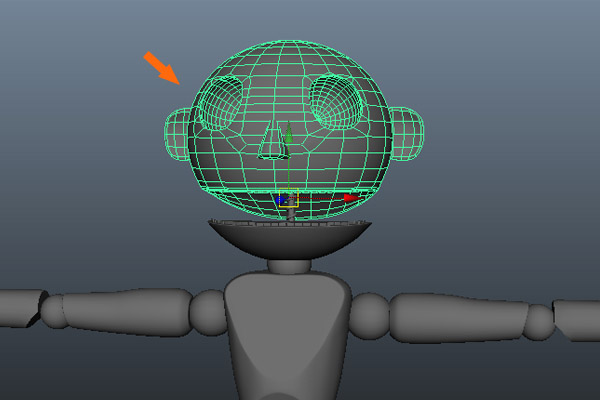Select the character's torso mesh
The image size is (600, 400).
point(288,335)
